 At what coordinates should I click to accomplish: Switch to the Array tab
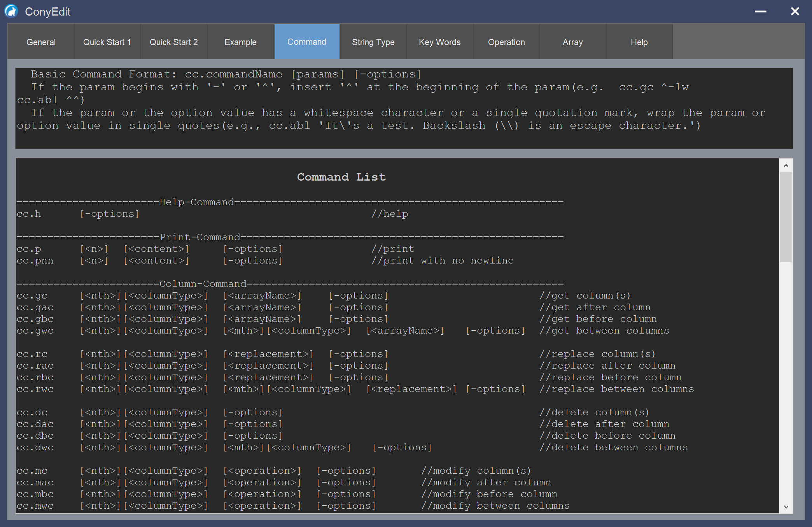(572, 42)
